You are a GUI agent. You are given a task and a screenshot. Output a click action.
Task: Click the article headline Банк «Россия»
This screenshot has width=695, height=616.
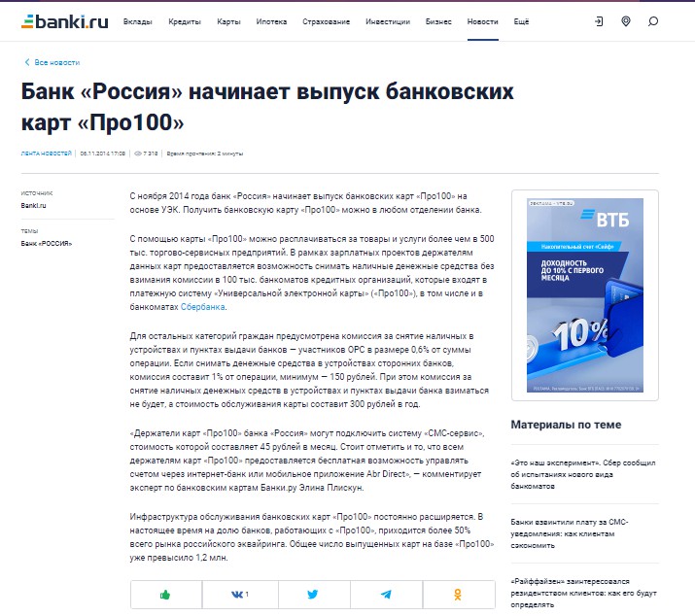point(267,107)
